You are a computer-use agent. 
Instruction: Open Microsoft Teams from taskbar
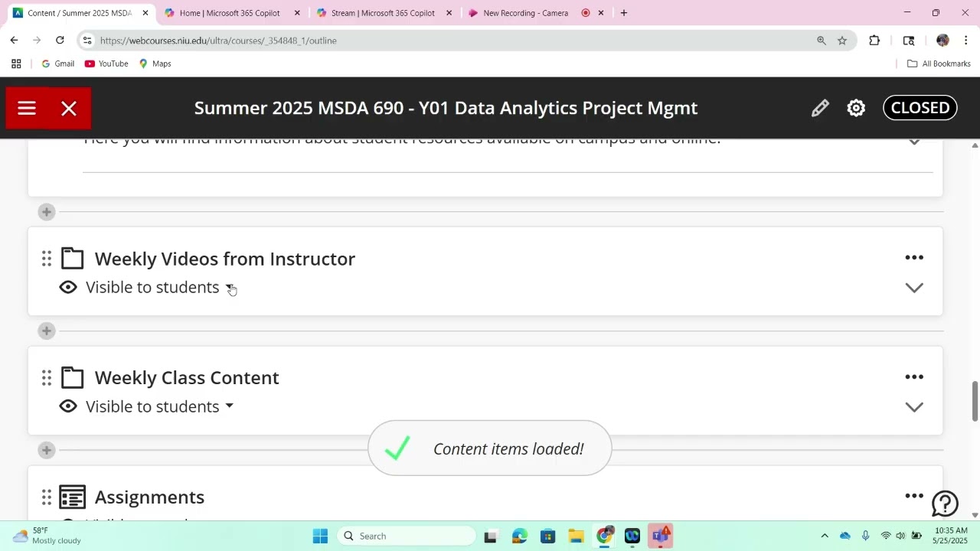(x=661, y=536)
